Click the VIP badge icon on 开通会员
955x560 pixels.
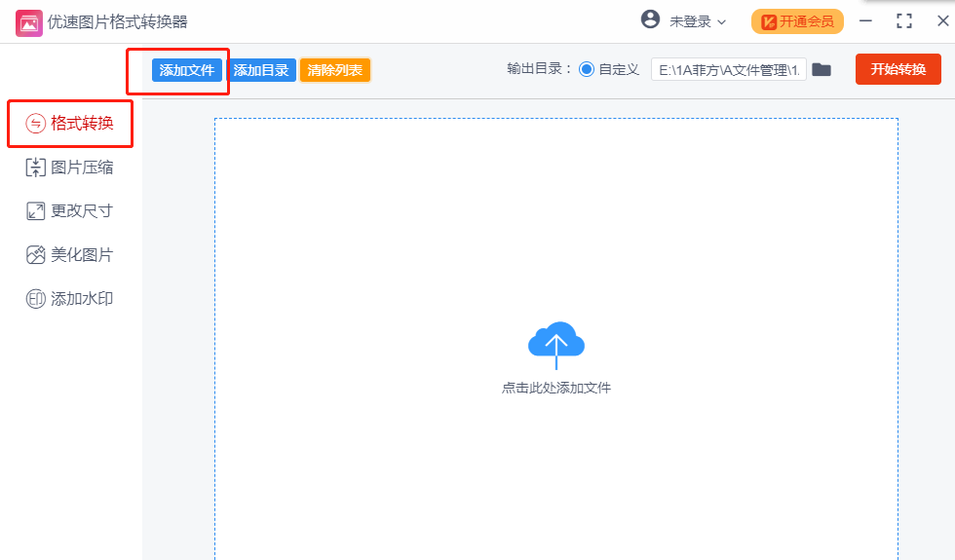coord(769,22)
